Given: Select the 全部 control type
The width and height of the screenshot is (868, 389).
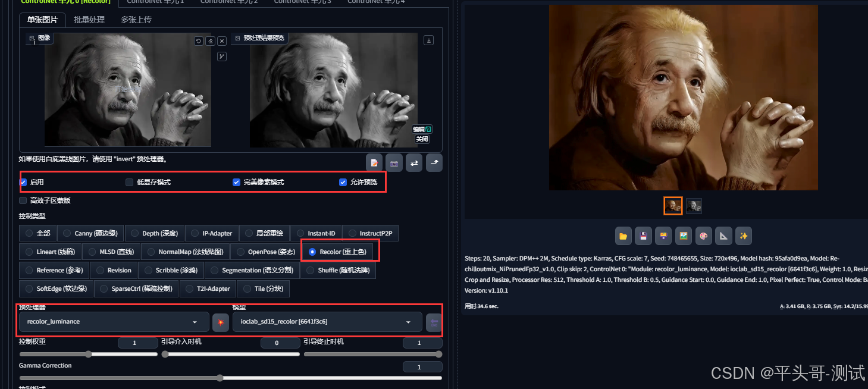Looking at the screenshot, I should point(37,234).
